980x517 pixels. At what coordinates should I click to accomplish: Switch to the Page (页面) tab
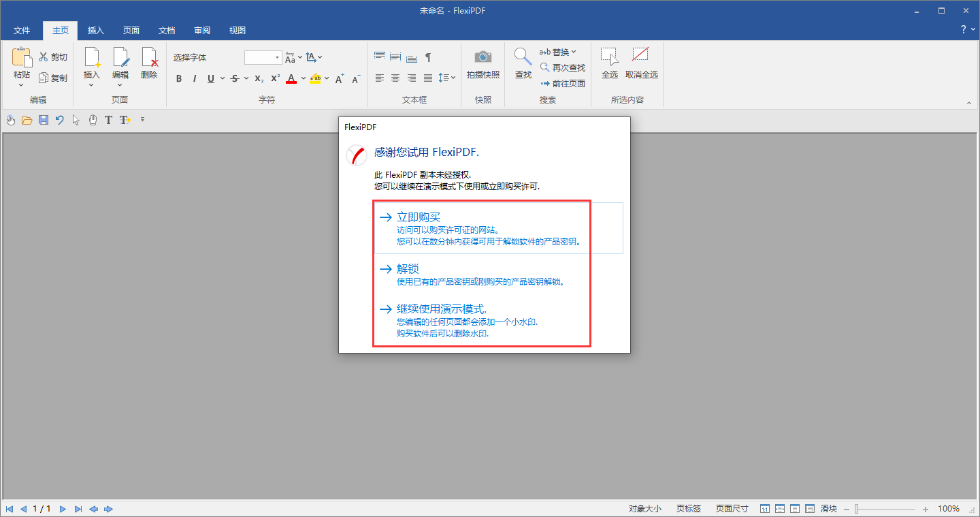pyautogui.click(x=131, y=31)
